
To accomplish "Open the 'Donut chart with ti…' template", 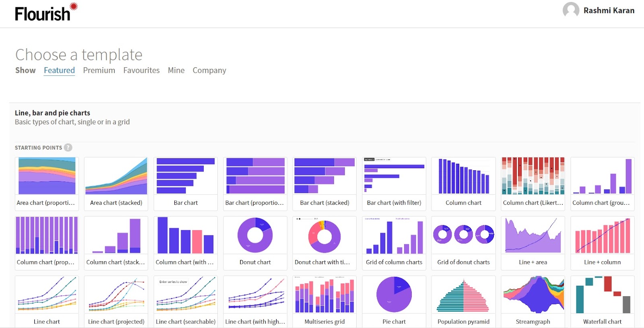I will [x=324, y=243].
